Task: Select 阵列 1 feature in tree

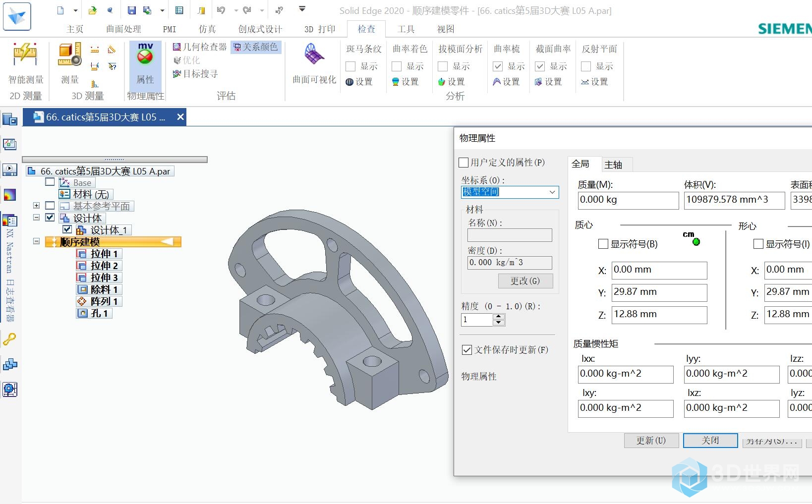Action: pos(99,301)
